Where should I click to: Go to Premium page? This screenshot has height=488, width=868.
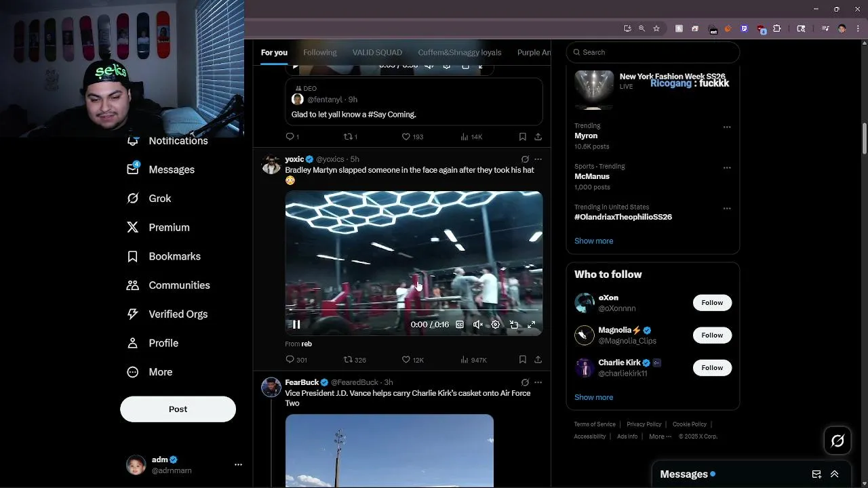tap(158, 228)
